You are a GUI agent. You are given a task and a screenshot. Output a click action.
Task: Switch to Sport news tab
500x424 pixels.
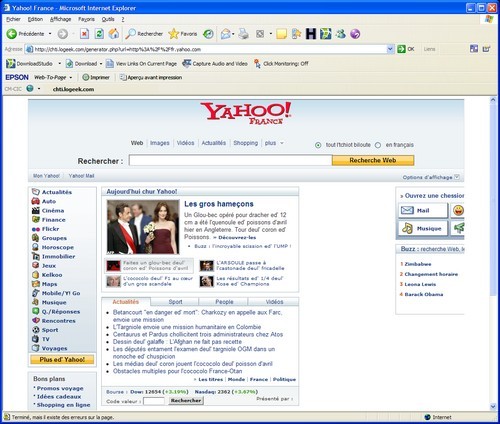click(x=175, y=302)
